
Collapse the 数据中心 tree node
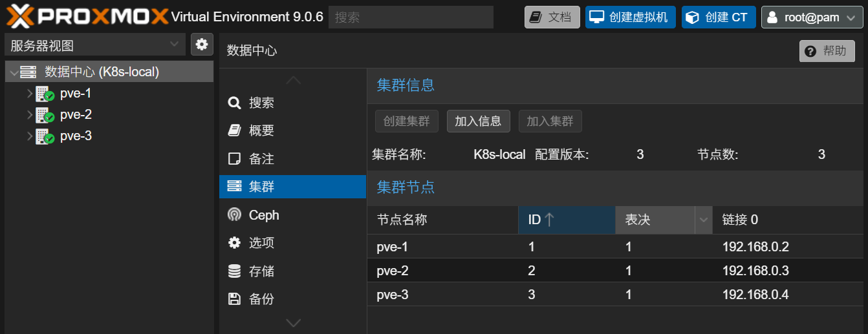[14, 72]
